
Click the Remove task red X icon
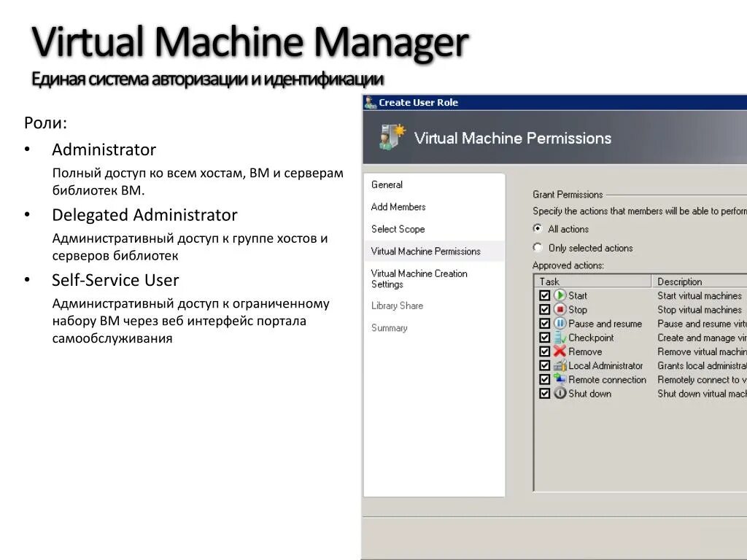coord(560,351)
